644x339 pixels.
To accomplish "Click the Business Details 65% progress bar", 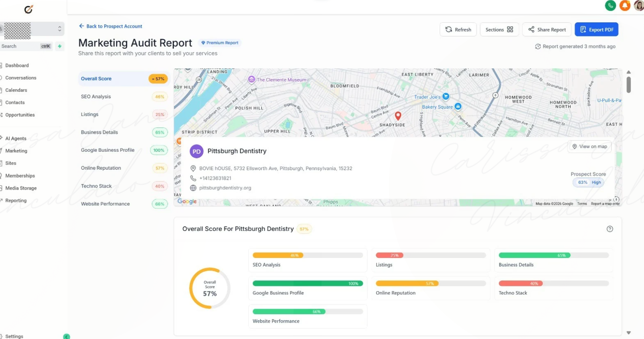I will coord(554,255).
